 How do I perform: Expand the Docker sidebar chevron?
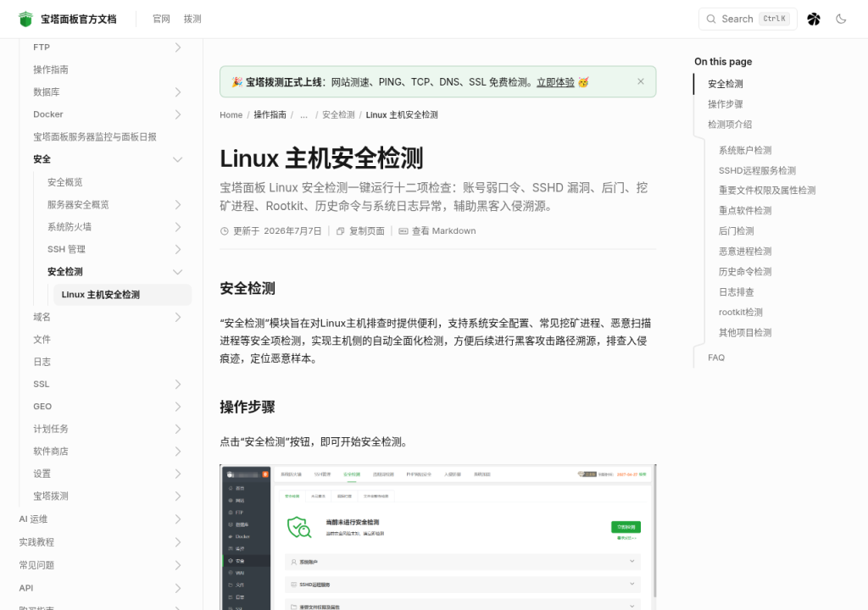point(178,114)
